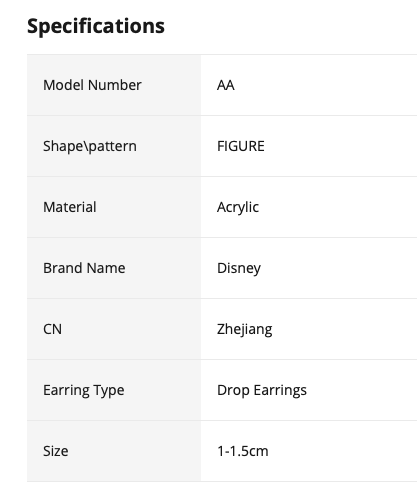Image resolution: width=417 pixels, height=497 pixels.
Task: Select the Size label cell
Action: 114,451
